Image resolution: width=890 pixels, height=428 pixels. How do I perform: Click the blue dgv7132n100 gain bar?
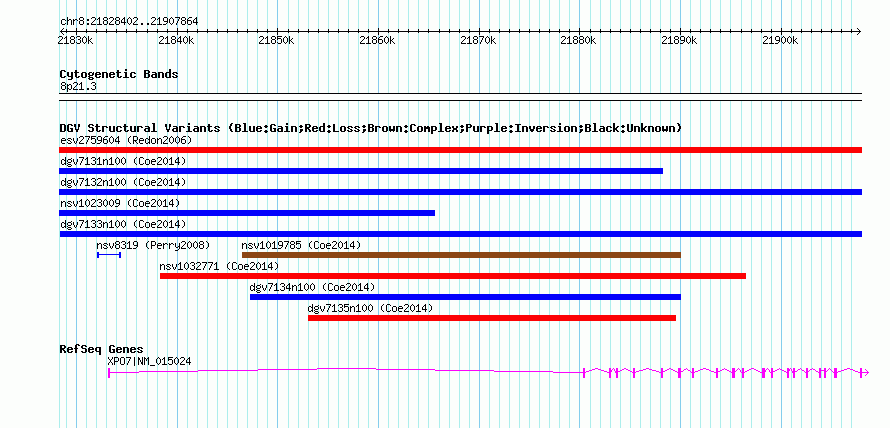[x=460, y=192]
